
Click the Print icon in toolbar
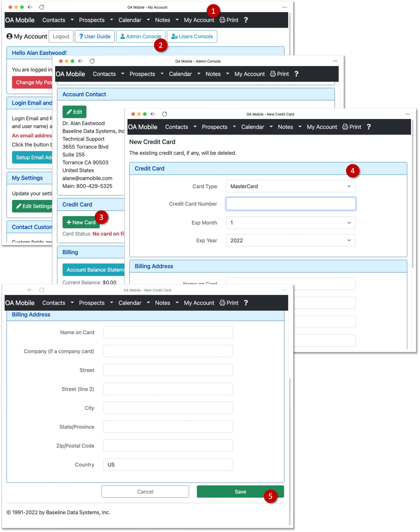(x=222, y=19)
